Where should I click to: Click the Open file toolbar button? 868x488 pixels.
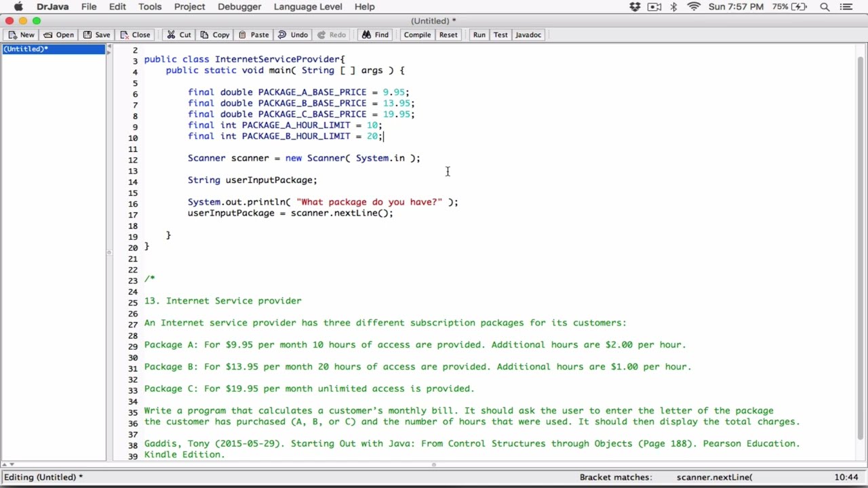[58, 35]
